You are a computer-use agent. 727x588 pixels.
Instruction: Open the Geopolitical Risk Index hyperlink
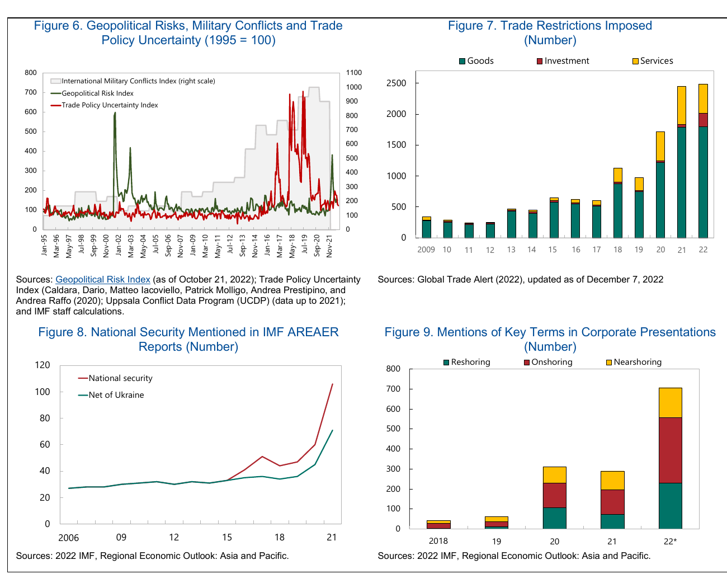pos(103,279)
